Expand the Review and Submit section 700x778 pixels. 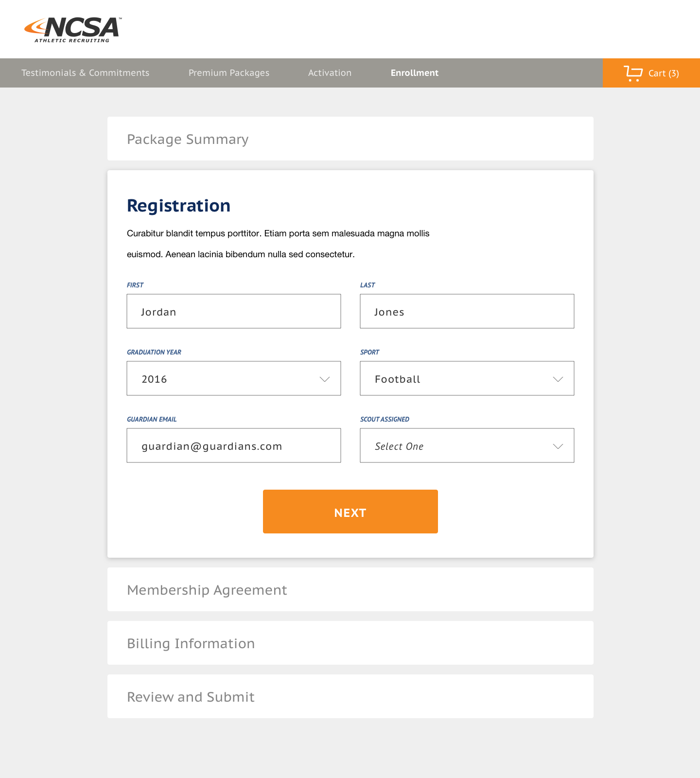pos(350,696)
